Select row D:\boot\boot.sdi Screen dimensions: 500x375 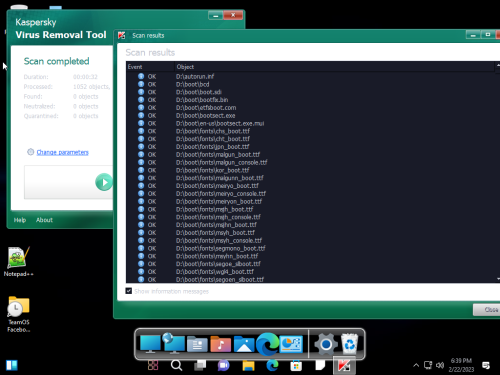(310, 92)
